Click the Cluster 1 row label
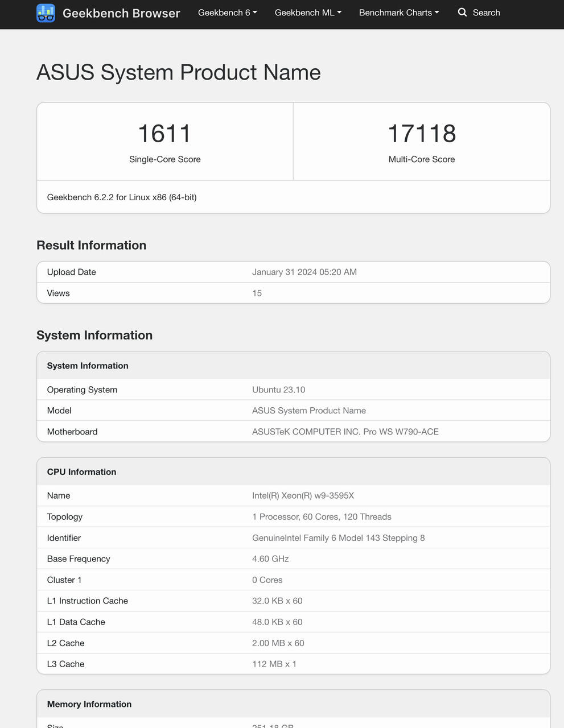This screenshot has height=728, width=564. coord(64,580)
